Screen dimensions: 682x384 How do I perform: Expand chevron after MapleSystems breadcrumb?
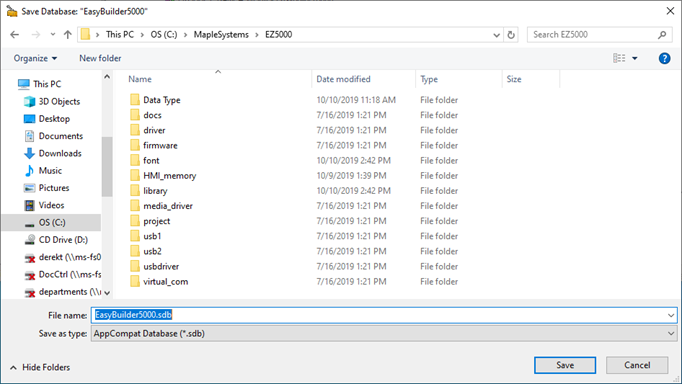point(257,35)
